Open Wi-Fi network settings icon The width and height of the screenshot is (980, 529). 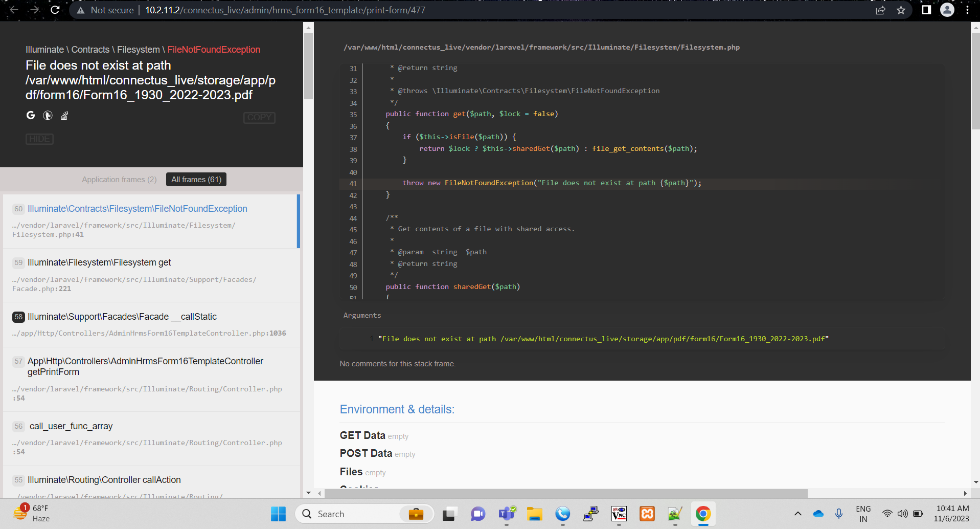pos(887,514)
